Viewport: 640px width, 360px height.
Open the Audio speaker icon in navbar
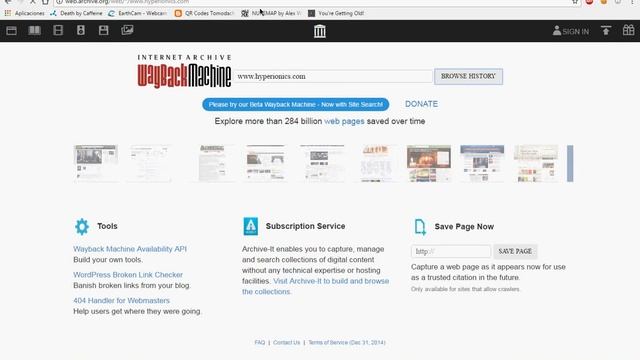tap(81, 30)
